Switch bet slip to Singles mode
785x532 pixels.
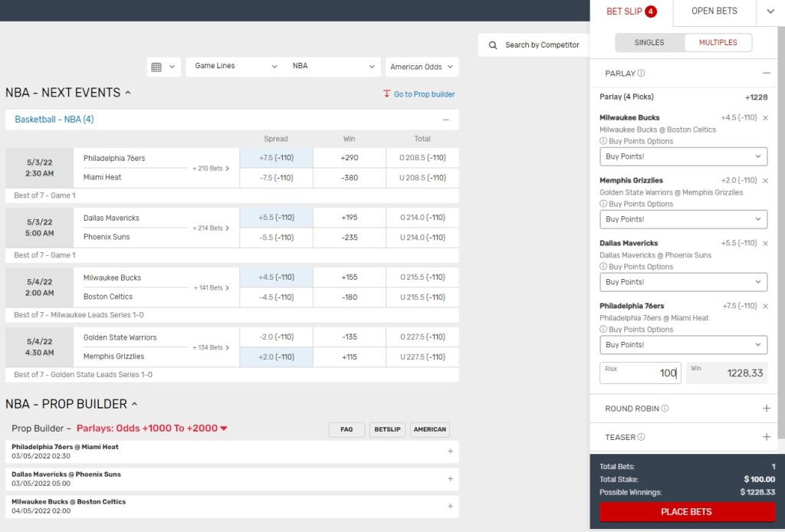tap(649, 43)
